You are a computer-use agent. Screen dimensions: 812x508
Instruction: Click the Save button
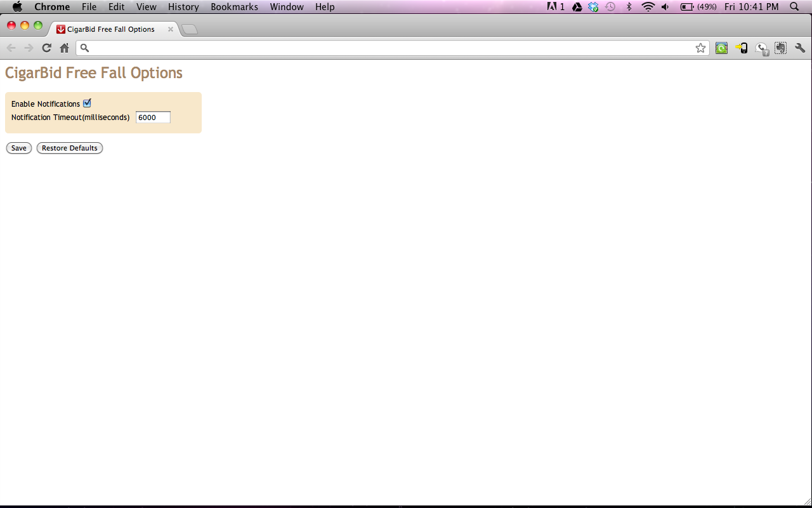pyautogui.click(x=19, y=148)
